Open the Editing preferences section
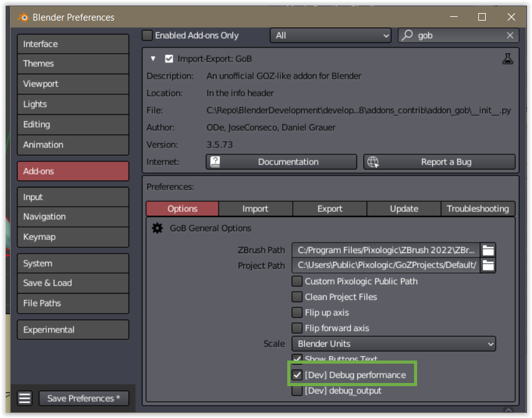 coord(73,124)
